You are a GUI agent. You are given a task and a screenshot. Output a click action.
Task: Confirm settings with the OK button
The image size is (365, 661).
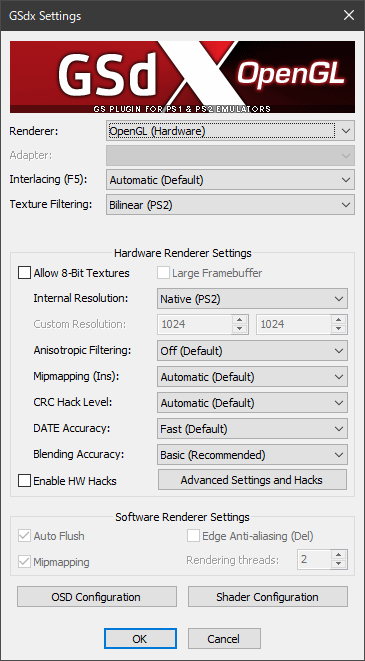pos(140,639)
